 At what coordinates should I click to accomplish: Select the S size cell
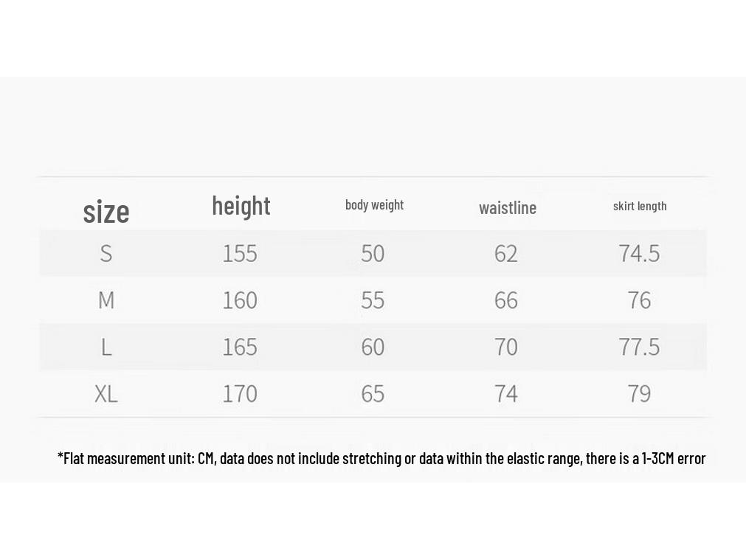point(106,253)
